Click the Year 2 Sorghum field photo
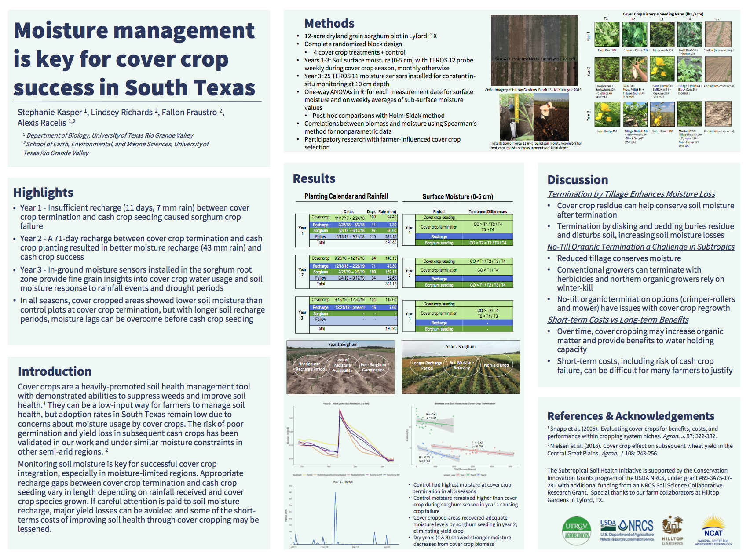This screenshot has height=560, width=750. [461, 367]
